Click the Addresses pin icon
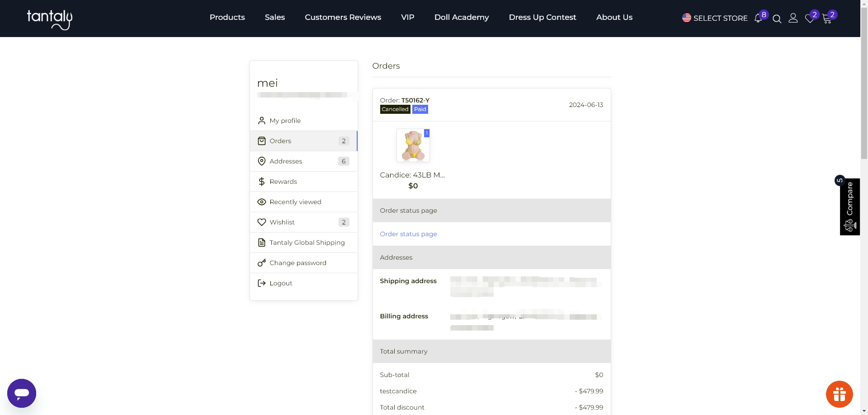 pyautogui.click(x=262, y=161)
